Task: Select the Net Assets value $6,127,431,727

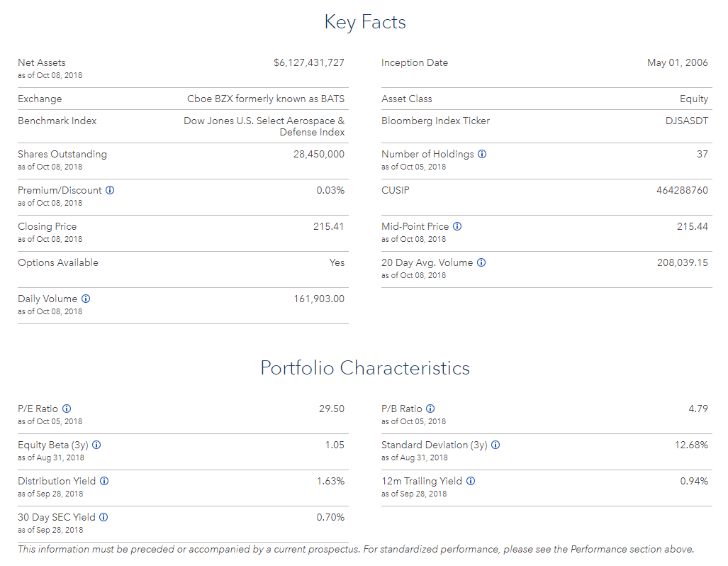Action: point(309,62)
